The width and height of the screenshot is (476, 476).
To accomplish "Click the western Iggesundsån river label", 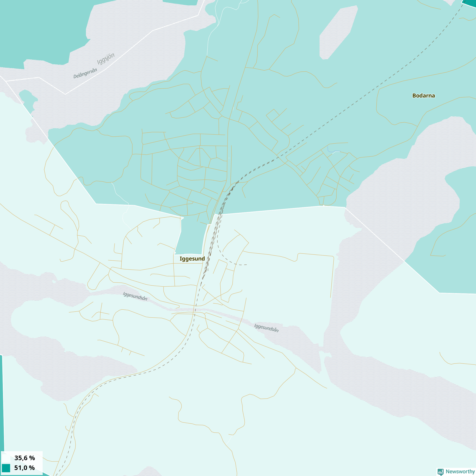I will (135, 296).
